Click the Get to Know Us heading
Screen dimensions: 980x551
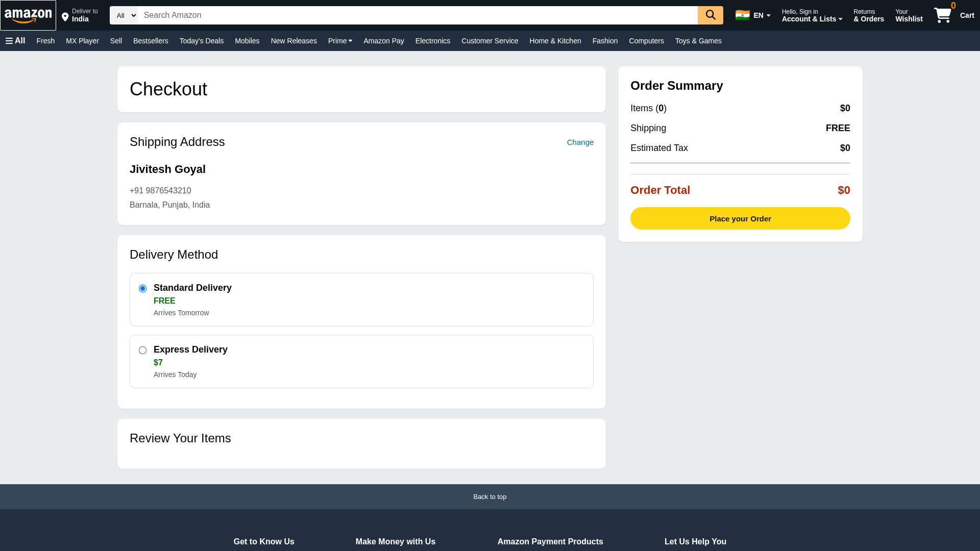pos(264,542)
